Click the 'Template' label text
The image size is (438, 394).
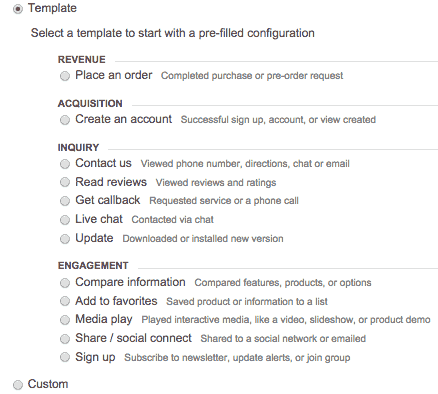pos(52,8)
